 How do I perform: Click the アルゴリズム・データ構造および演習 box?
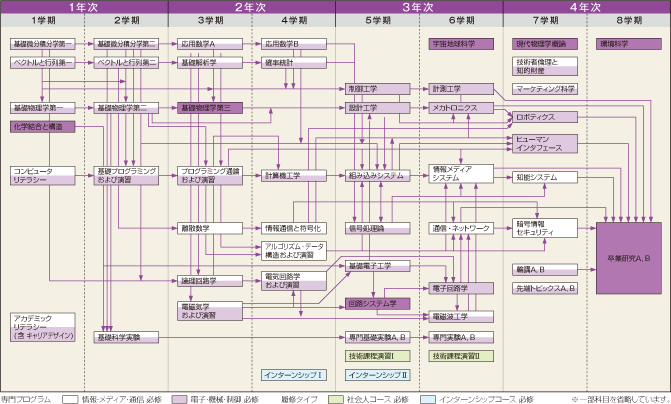294,251
